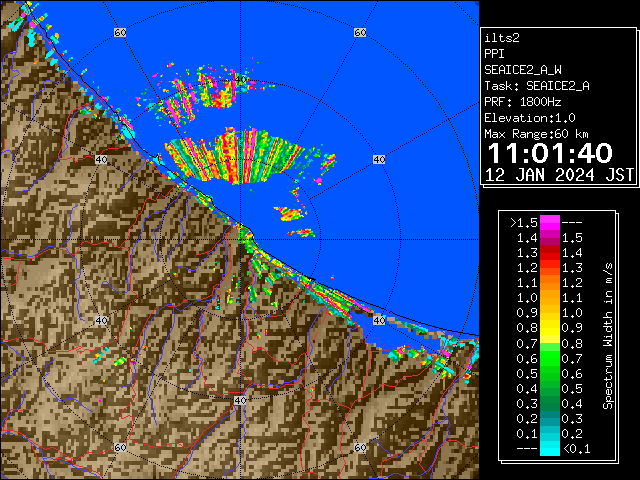Screen dimensions: 640x480
Task: Click the 40 range label directly south of center
Action: click(240, 400)
